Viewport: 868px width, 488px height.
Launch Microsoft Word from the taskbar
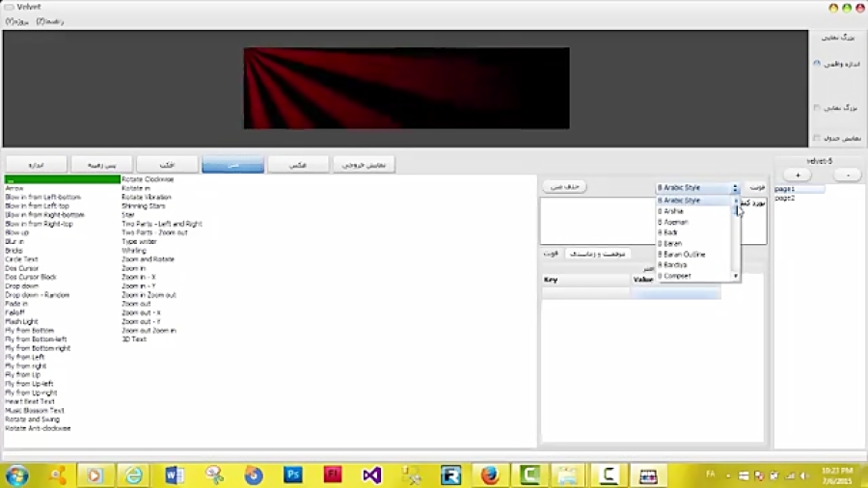[x=175, y=474]
